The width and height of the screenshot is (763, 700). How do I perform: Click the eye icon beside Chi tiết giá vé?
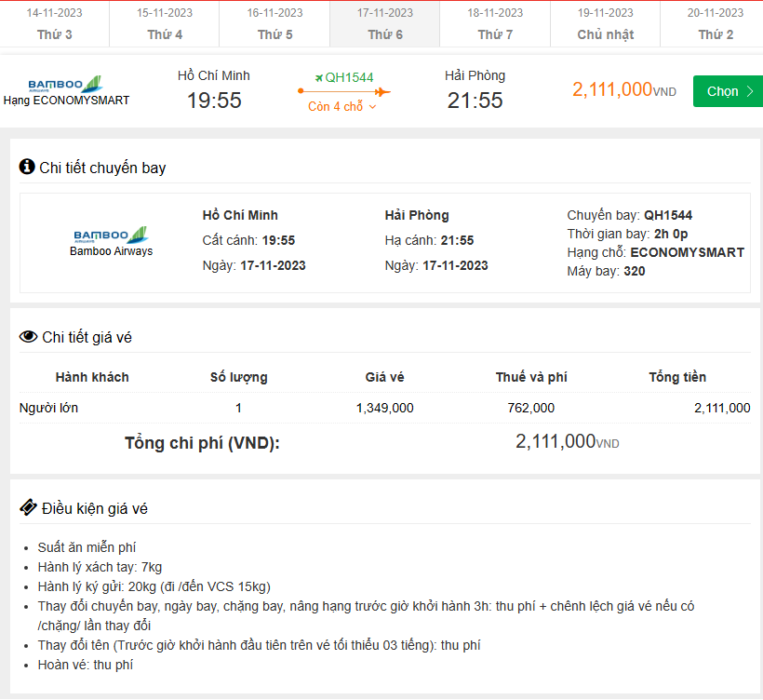click(x=28, y=337)
